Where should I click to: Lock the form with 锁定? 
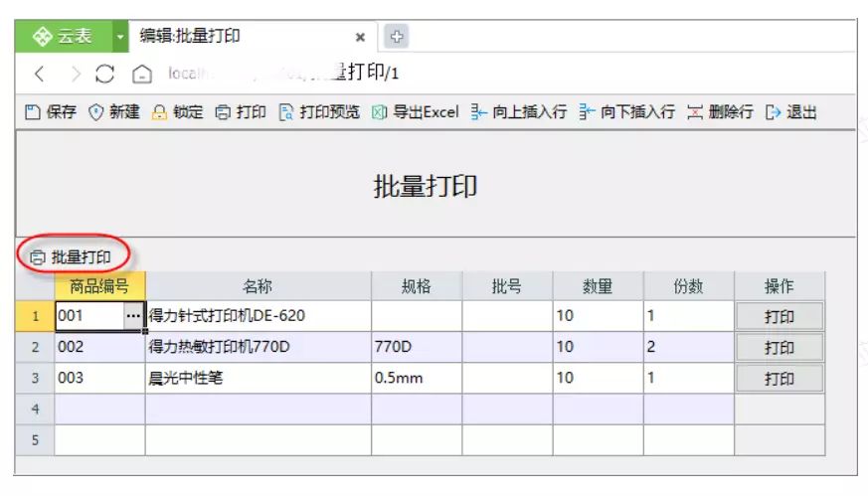coord(178,112)
